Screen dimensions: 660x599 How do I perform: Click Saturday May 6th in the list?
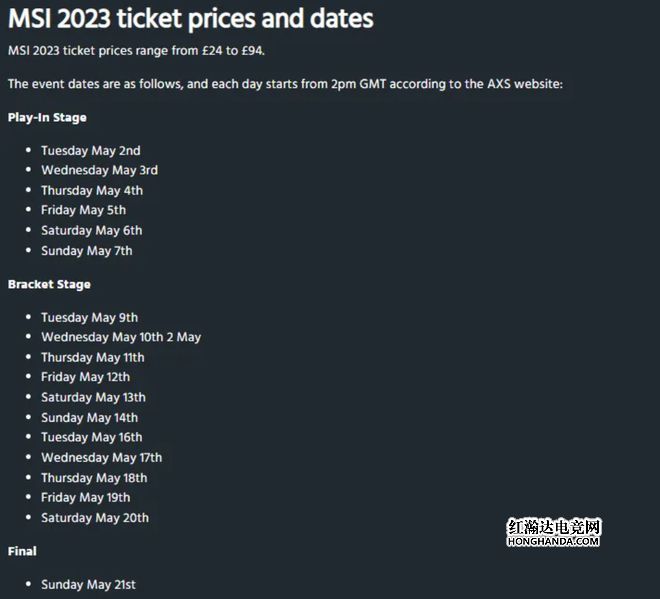pyautogui.click(x=92, y=230)
